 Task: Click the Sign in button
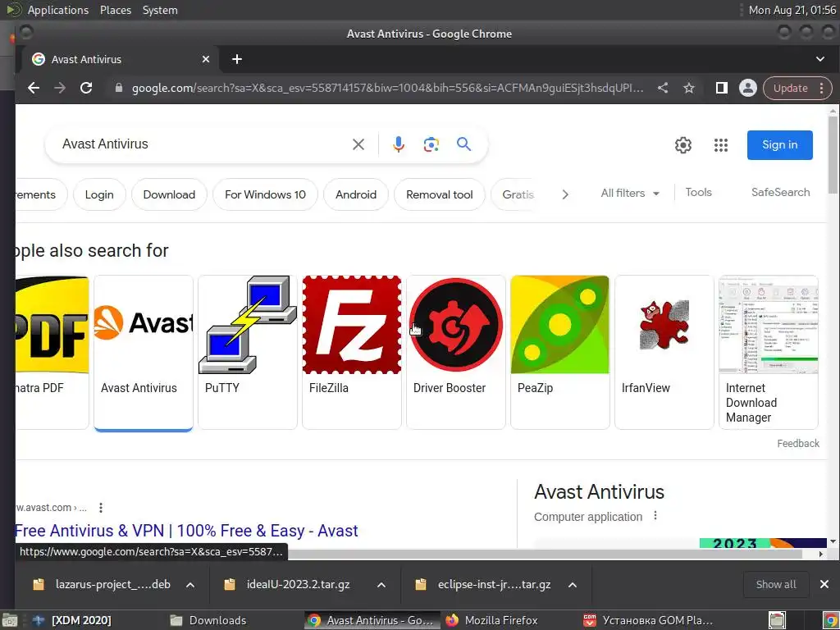pyautogui.click(x=780, y=145)
